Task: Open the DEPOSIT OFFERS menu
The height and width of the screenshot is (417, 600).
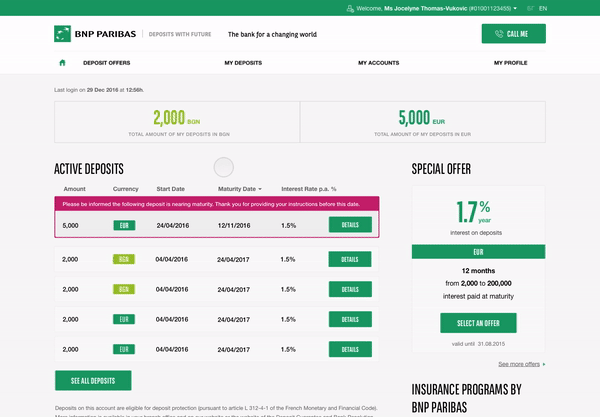Action: (x=107, y=63)
